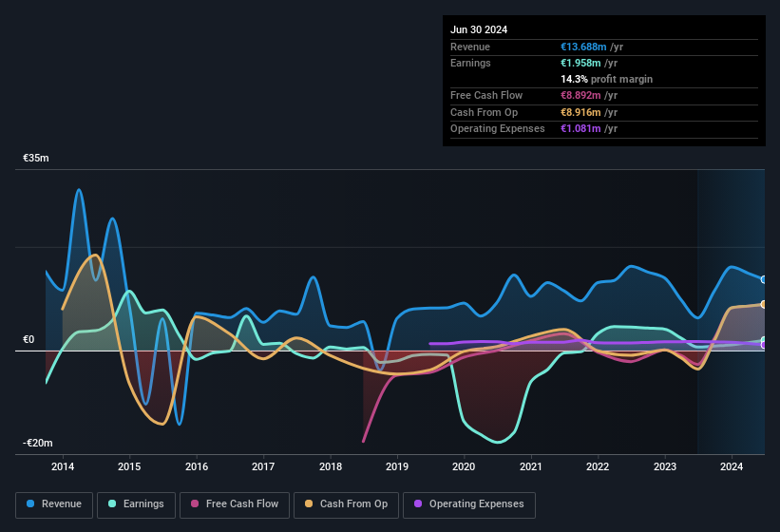Click the 2014 x-axis label
Image resolution: width=780 pixels, height=532 pixels.
[63, 466]
